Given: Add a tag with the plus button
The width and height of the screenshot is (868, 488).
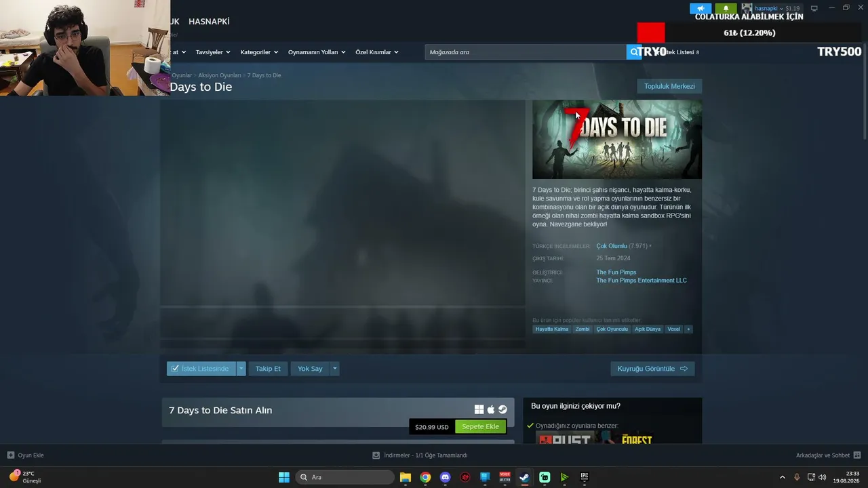Looking at the screenshot, I should click(688, 329).
